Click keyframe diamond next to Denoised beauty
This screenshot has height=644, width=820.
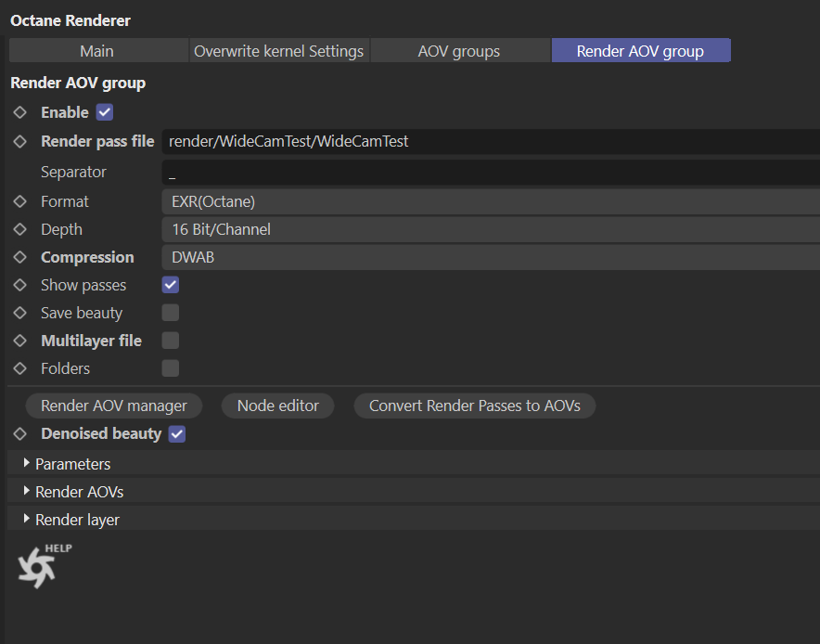[x=20, y=433]
